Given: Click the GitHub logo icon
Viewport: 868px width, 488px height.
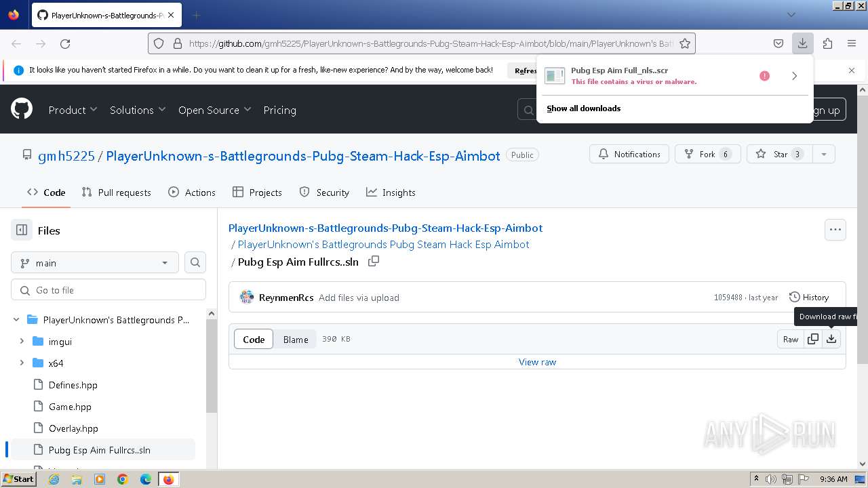Looking at the screenshot, I should tap(22, 109).
